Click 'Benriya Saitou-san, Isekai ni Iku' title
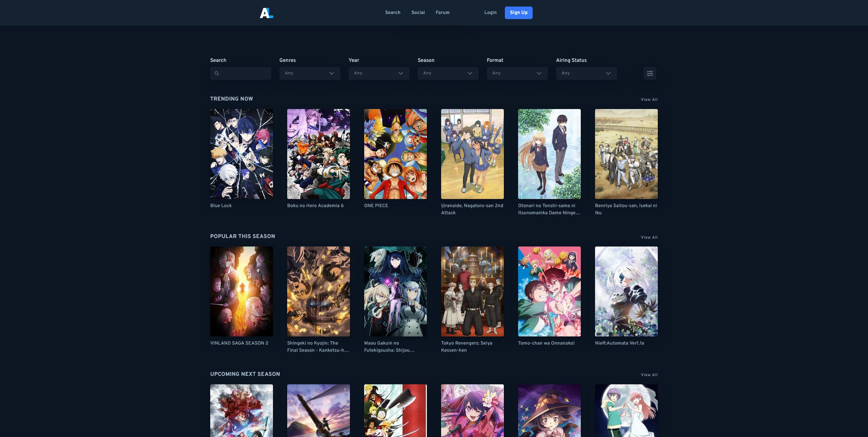Screen dimensions: 868x437 (626, 209)
